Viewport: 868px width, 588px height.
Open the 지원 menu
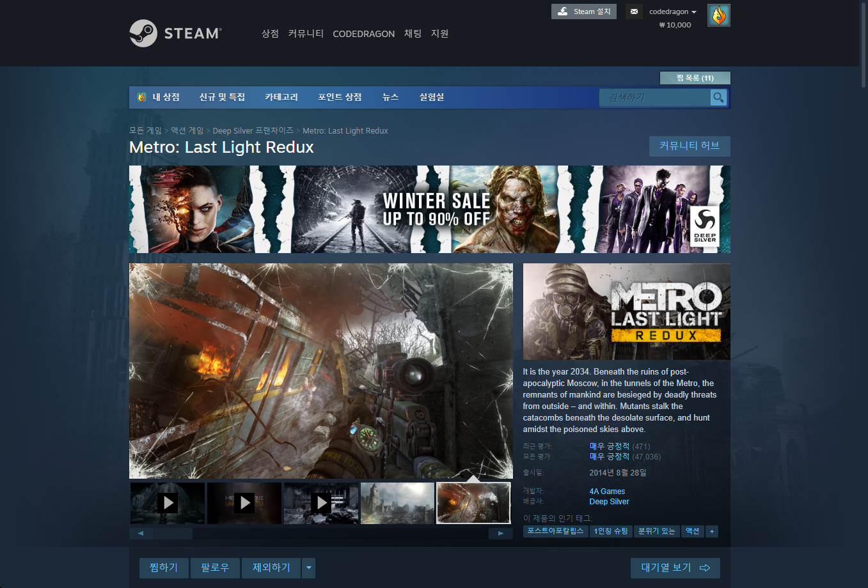point(440,33)
